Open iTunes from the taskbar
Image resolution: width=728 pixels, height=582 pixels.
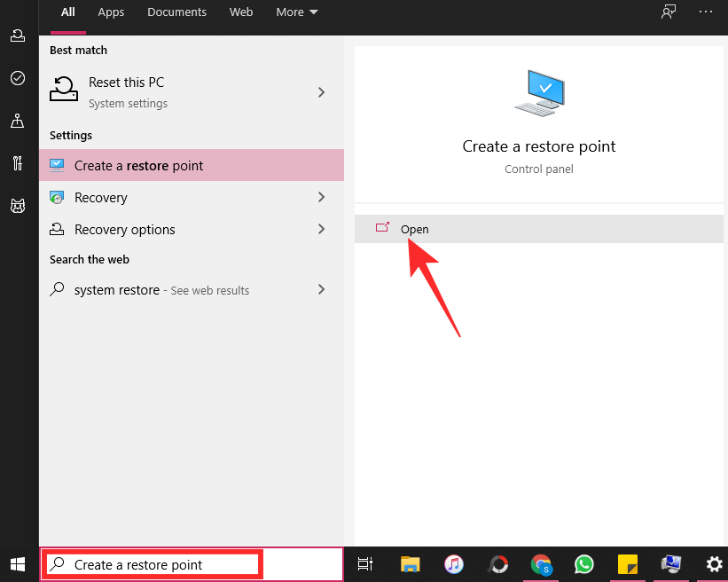453,564
